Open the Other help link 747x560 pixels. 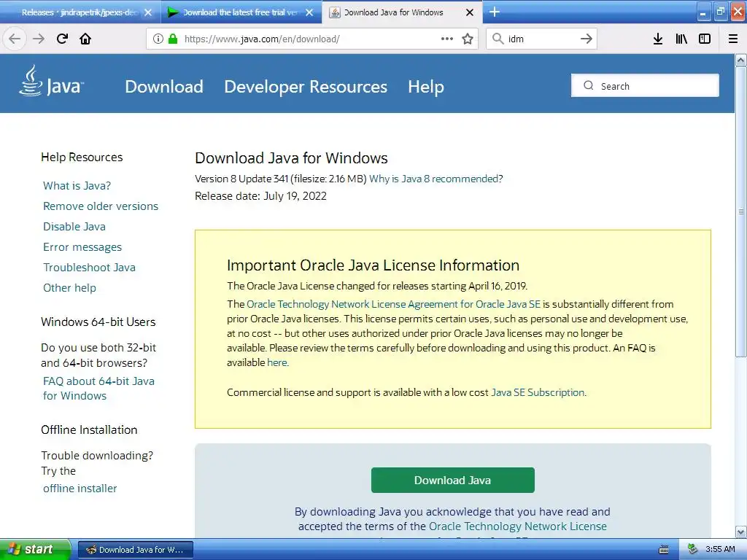pyautogui.click(x=69, y=288)
